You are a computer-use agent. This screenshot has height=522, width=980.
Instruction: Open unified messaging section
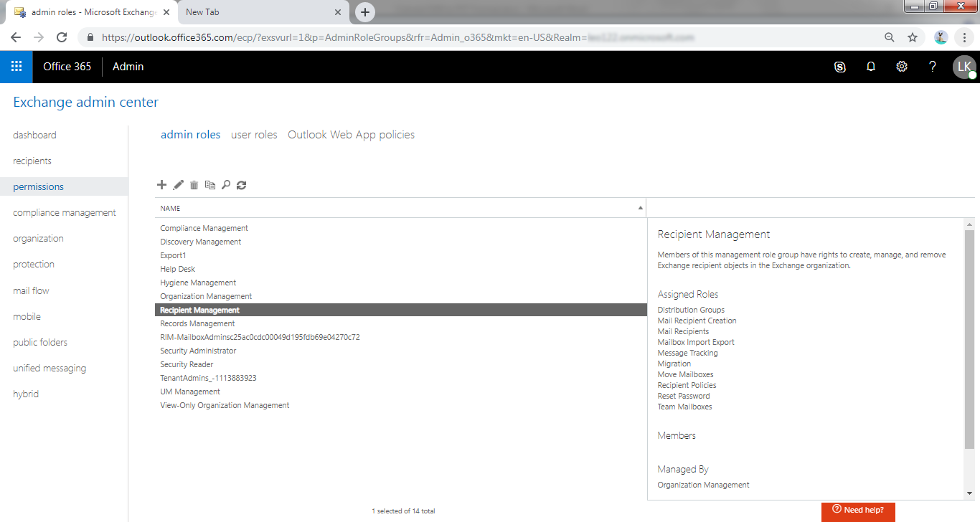50,368
